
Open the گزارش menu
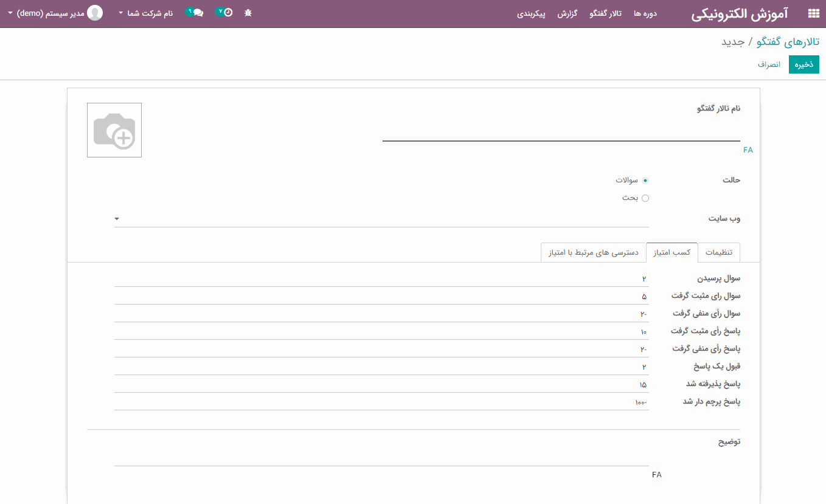point(567,13)
